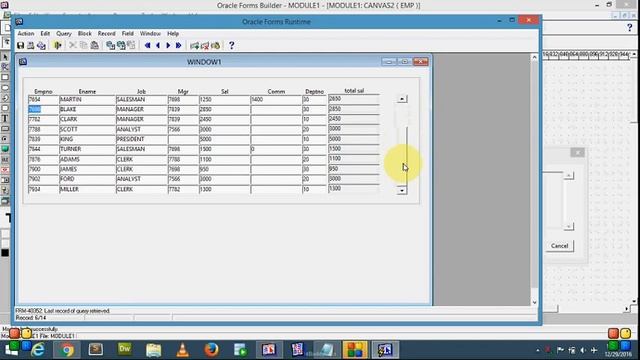The width and height of the screenshot is (640, 360).
Task: Click the Deptno field in FORD's row
Action: tap(314, 179)
